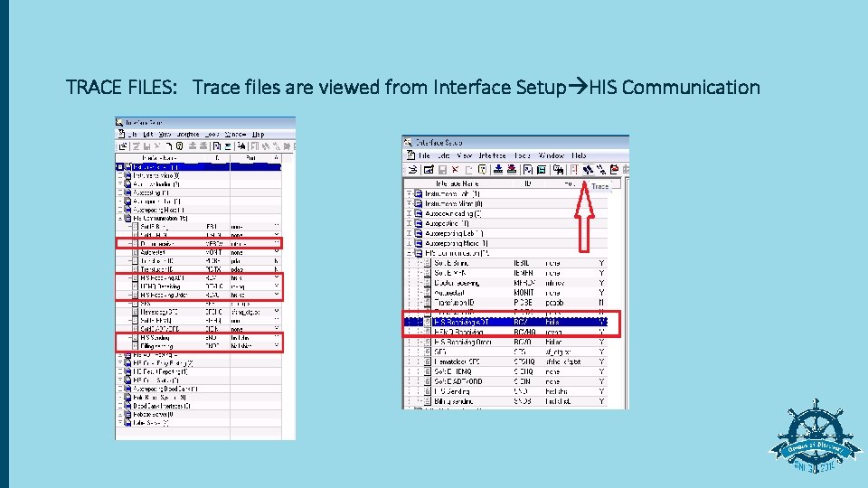Click the red X delete icon in larger window
This screenshot has width=868, height=488.
point(455,169)
